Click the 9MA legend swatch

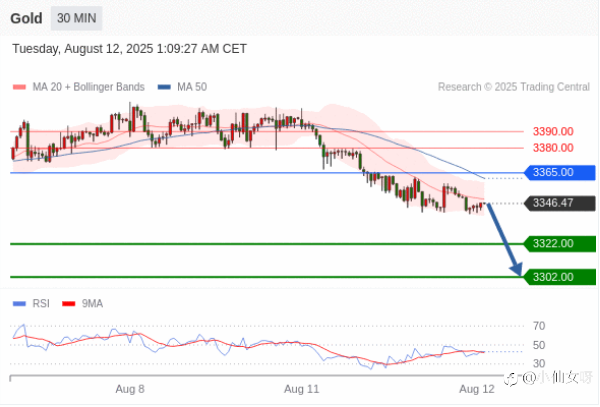click(68, 304)
